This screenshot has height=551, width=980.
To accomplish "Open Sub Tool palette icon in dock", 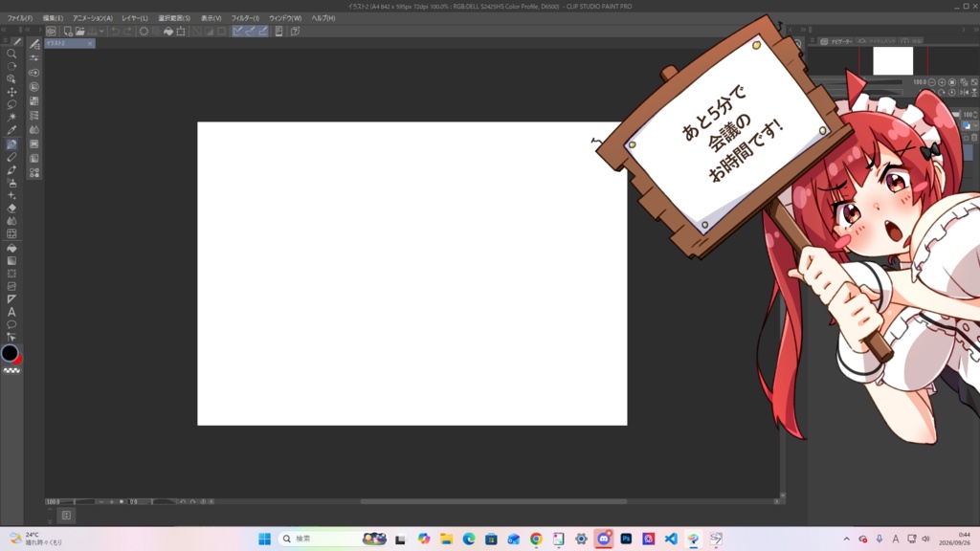I will point(34,44).
